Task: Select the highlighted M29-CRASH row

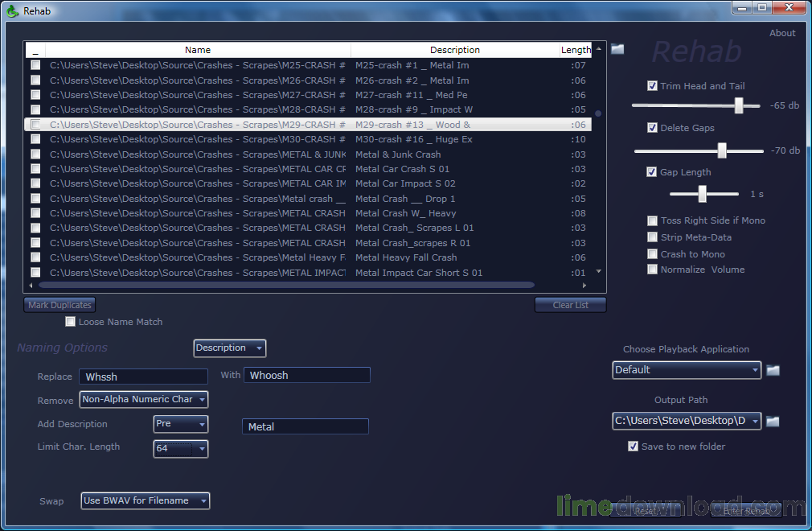Action: pos(308,125)
